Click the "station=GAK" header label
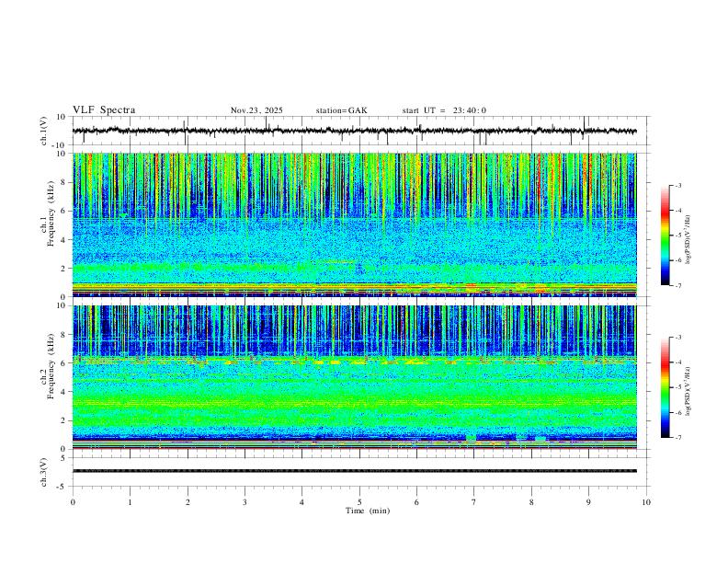 click(x=342, y=110)
